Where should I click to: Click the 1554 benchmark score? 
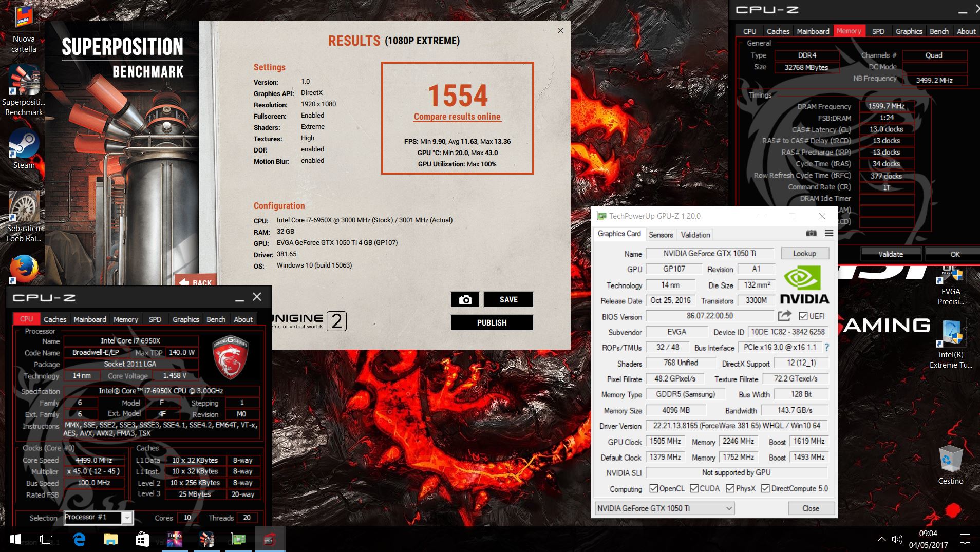click(457, 96)
